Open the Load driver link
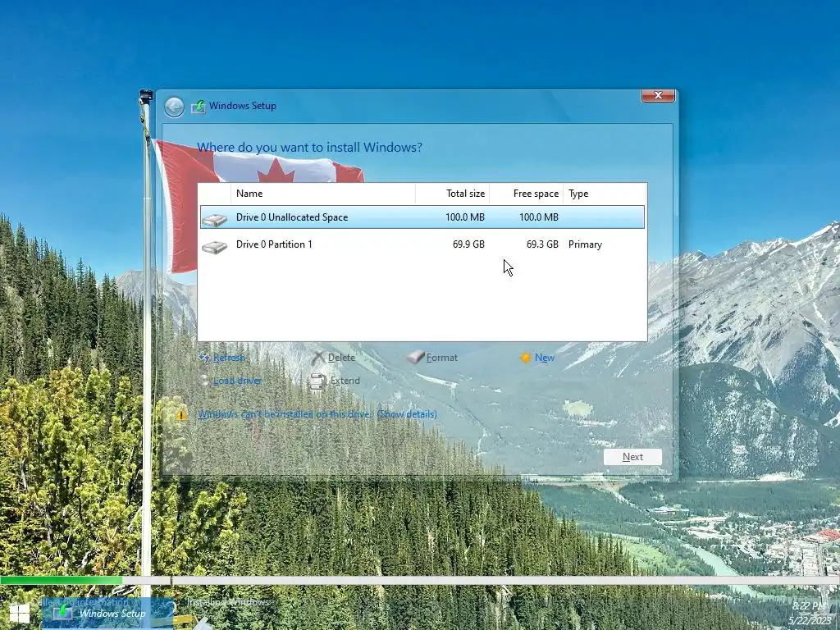Image resolution: width=840 pixels, height=630 pixels. point(237,381)
